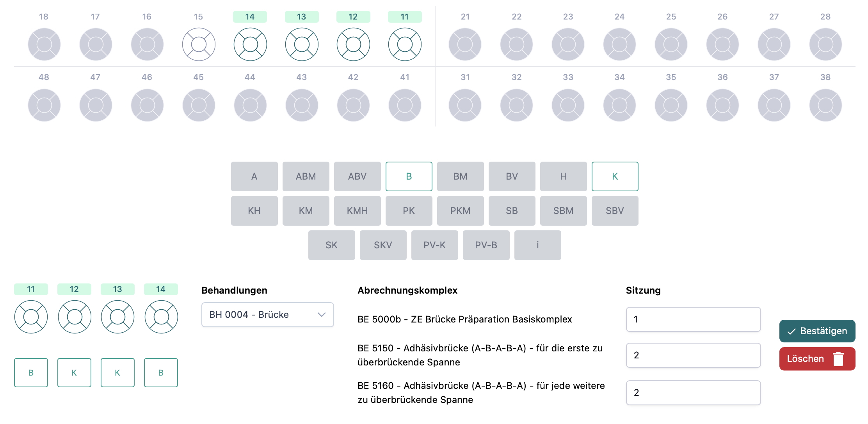Screen dimensions: 868x424
Task: Click tooth icon 14 in the upper jaw chart
Action: 250,44
